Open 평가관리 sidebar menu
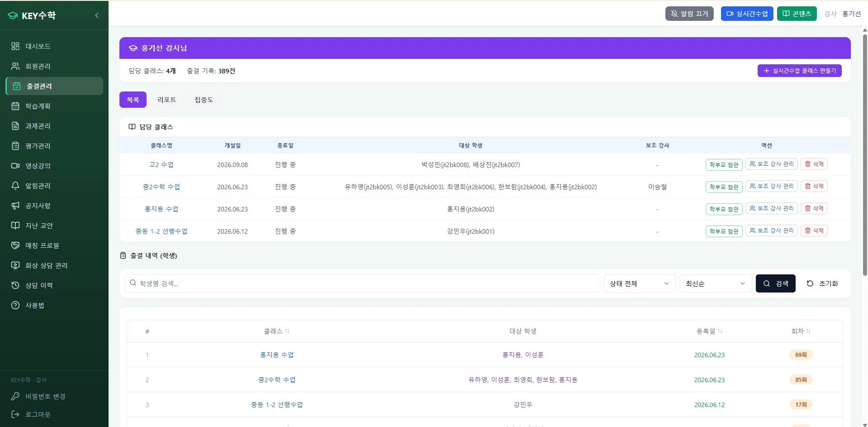This screenshot has height=427, width=868. point(54,146)
